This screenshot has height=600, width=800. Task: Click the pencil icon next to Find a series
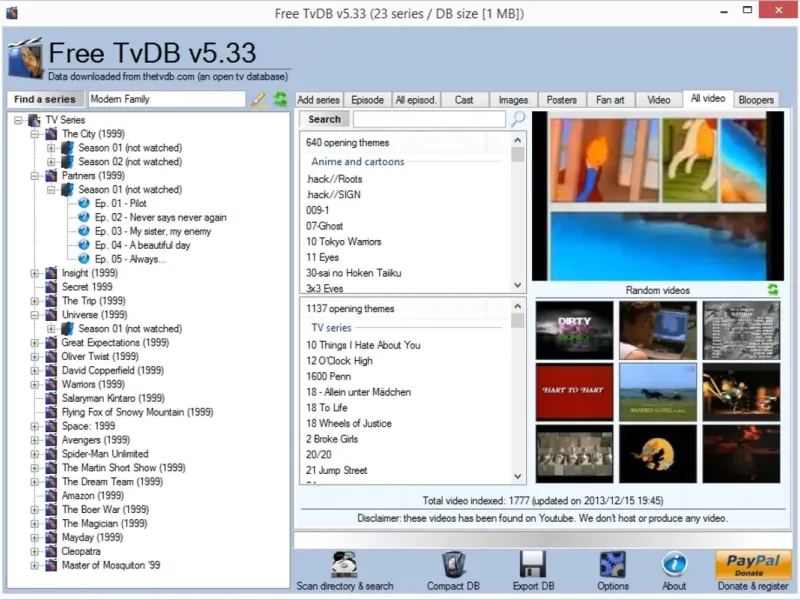(258, 99)
